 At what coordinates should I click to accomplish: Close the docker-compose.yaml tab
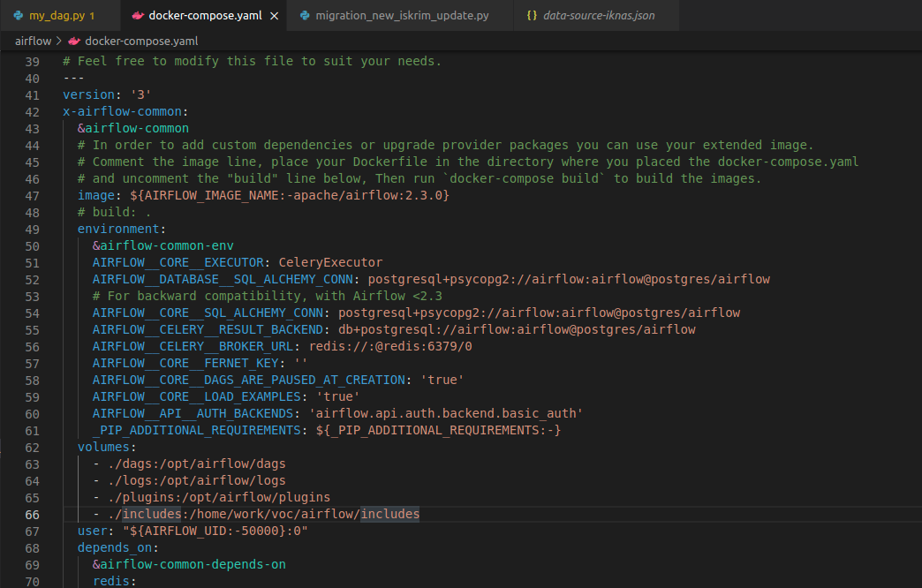point(274,16)
